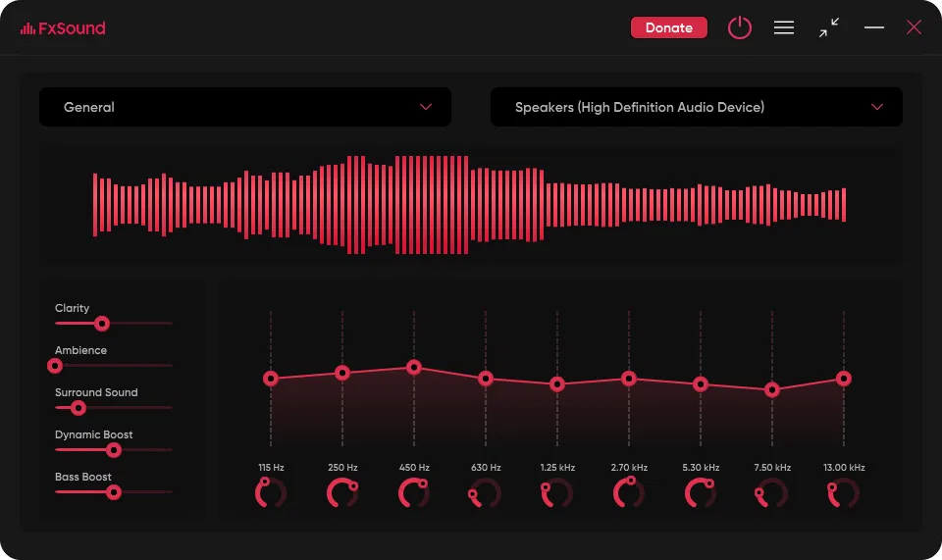Click the Ambience label

click(x=80, y=350)
